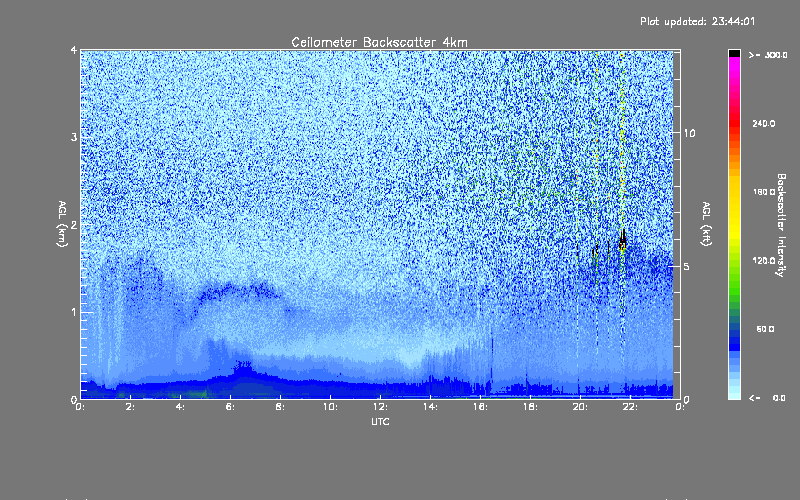Screen dimensions: 800x500
Task: Click the 1 km tick label
Action: tap(74, 312)
